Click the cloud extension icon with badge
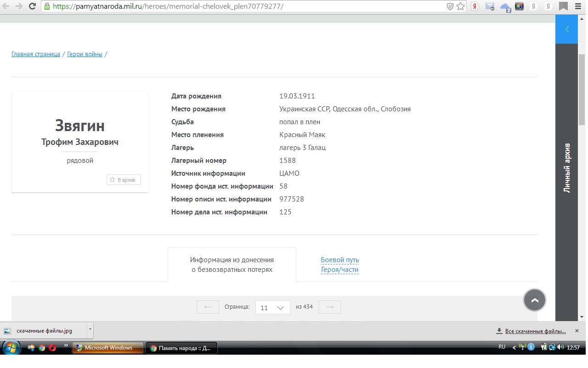This screenshot has height=368, width=588. [x=505, y=7]
